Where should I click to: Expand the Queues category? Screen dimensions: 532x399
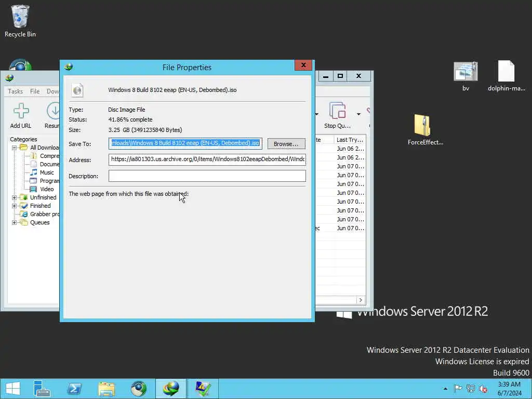pyautogui.click(x=14, y=222)
